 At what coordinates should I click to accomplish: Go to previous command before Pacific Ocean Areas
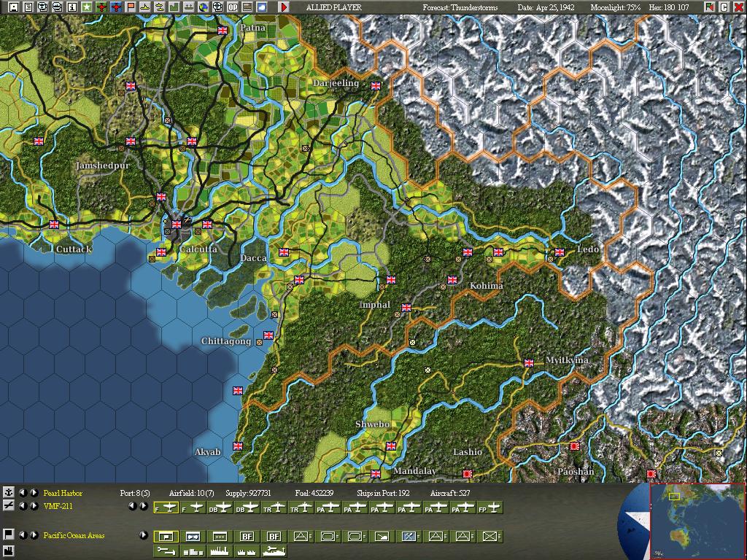click(x=23, y=534)
